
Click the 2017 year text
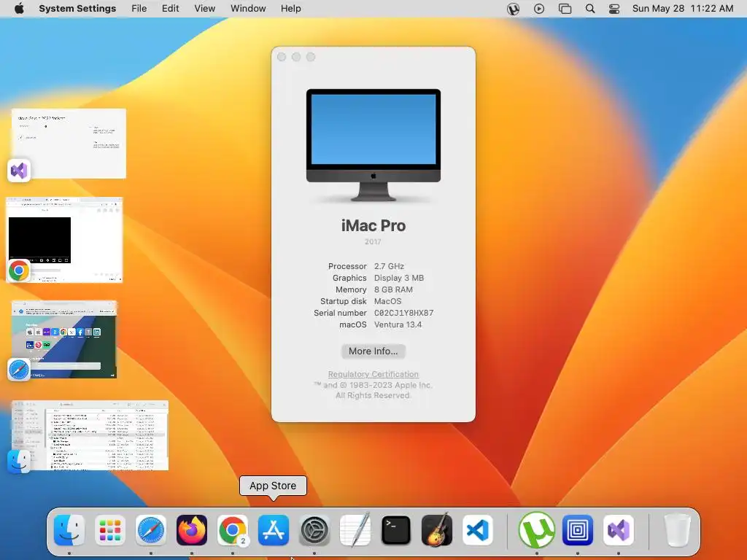click(373, 242)
